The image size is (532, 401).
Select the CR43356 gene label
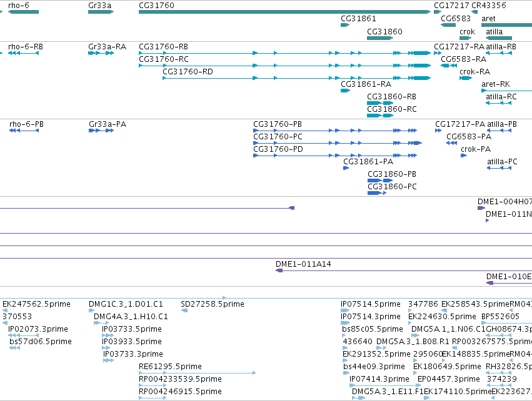tap(489, 6)
